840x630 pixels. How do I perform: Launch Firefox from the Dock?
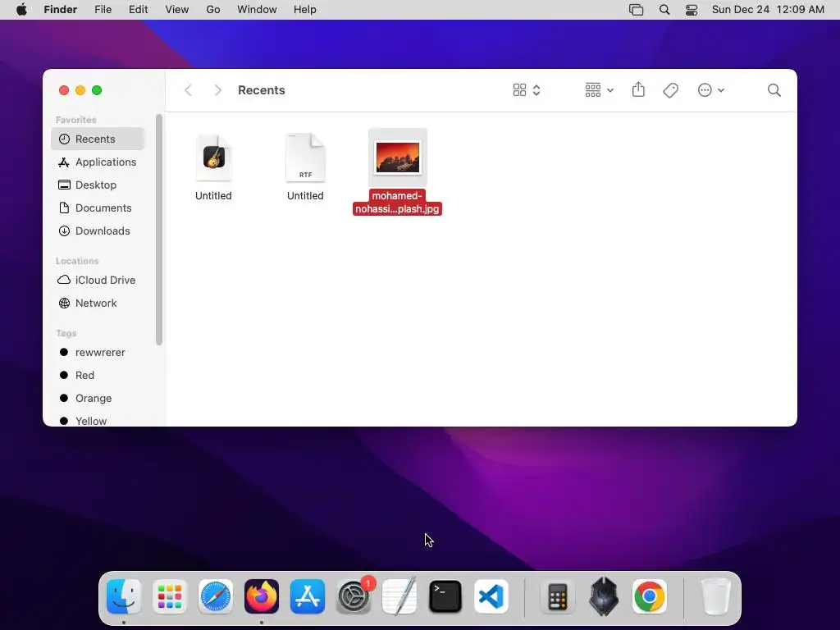pyautogui.click(x=262, y=596)
